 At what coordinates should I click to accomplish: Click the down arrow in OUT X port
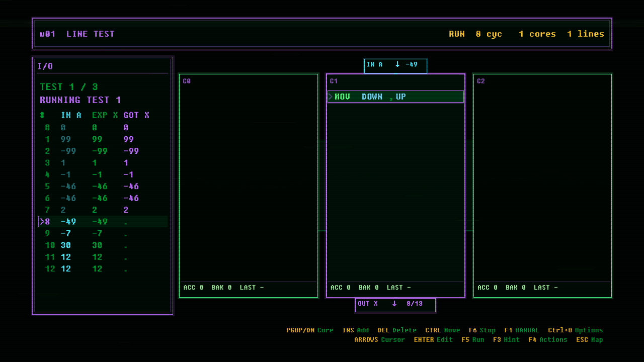394,304
